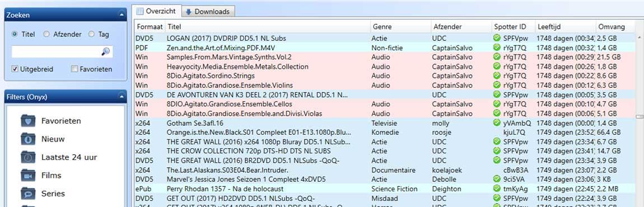The width and height of the screenshot is (644, 207).
Task: Click the Downloads tab arrow icon
Action: (x=189, y=12)
